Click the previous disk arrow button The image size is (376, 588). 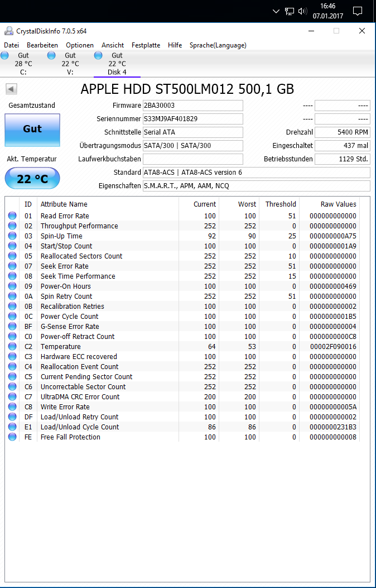[x=11, y=89]
